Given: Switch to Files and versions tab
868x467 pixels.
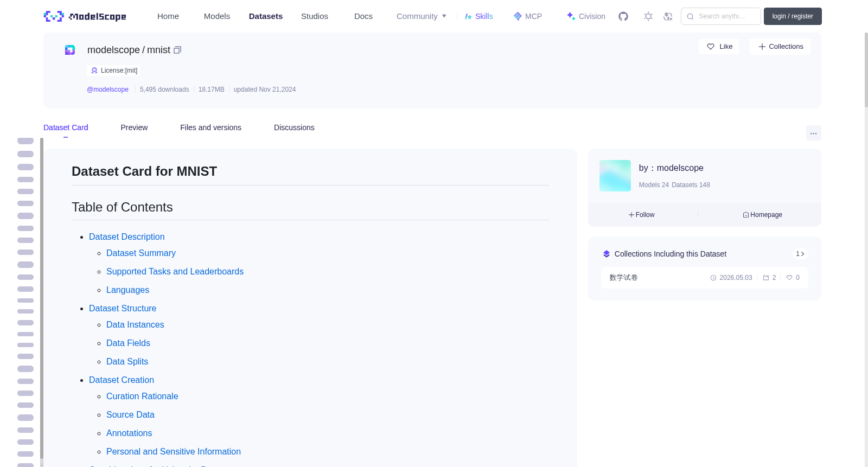Looking at the screenshot, I should (210, 127).
